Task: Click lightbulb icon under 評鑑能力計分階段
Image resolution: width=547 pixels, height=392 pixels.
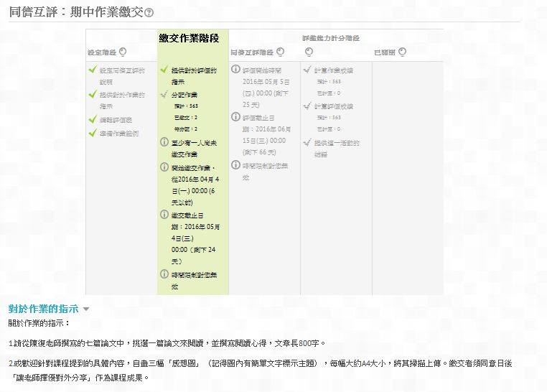Action: click(309, 52)
